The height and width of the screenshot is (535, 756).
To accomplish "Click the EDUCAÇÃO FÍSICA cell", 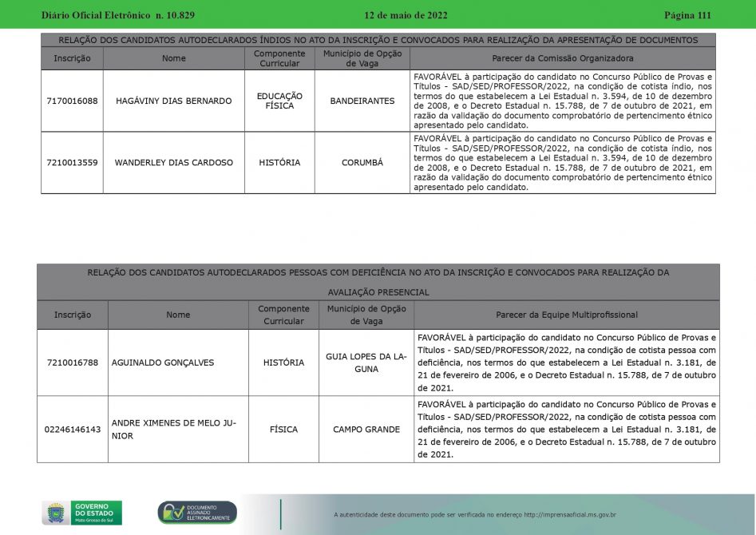I will click(x=279, y=101).
